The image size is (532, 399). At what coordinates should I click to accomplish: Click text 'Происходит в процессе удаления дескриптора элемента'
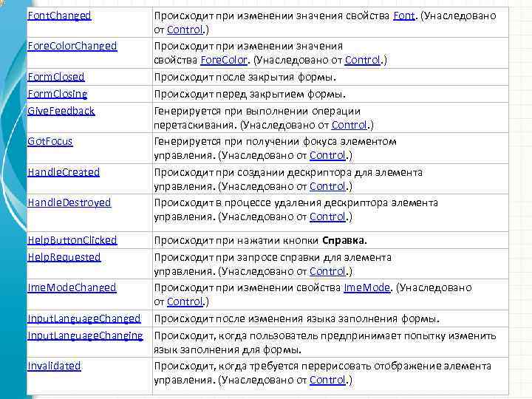click(296, 203)
